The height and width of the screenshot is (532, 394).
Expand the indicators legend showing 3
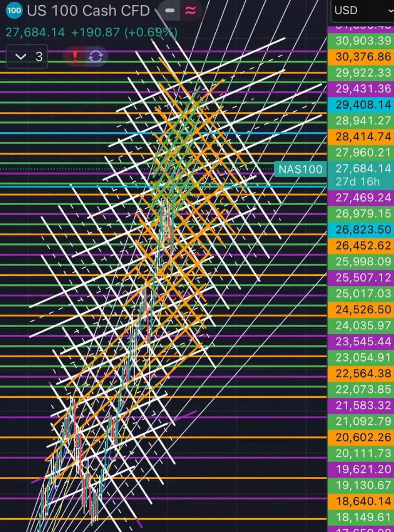click(x=27, y=56)
